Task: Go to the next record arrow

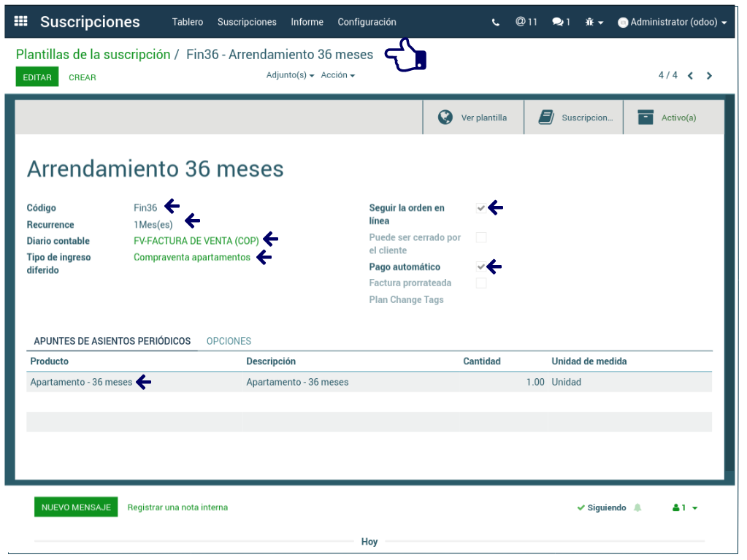Action: click(x=709, y=76)
